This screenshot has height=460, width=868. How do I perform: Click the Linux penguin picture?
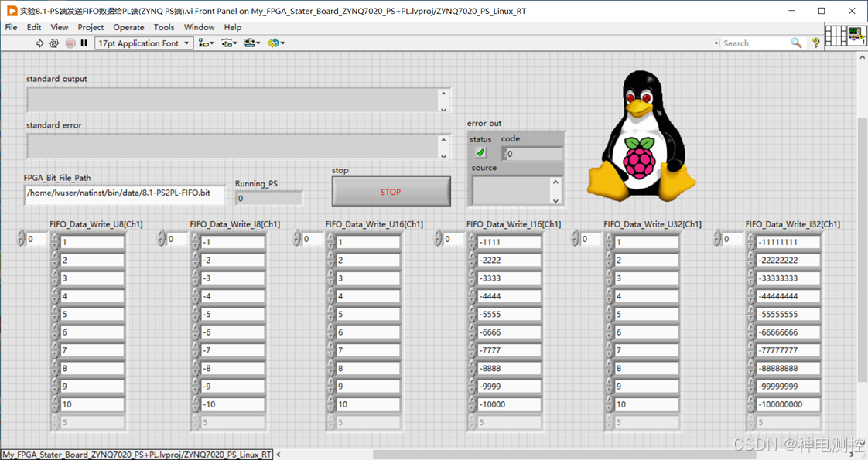[x=641, y=135]
